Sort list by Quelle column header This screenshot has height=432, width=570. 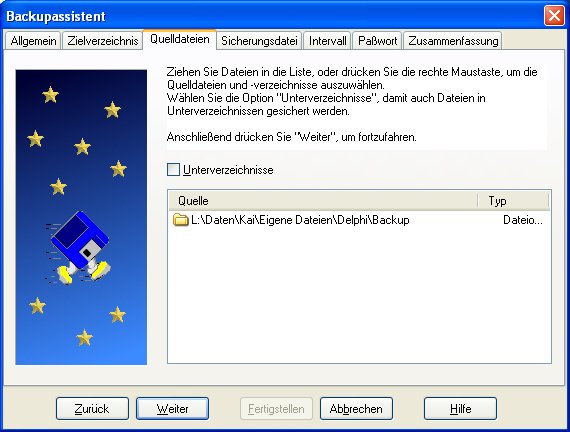click(x=323, y=201)
